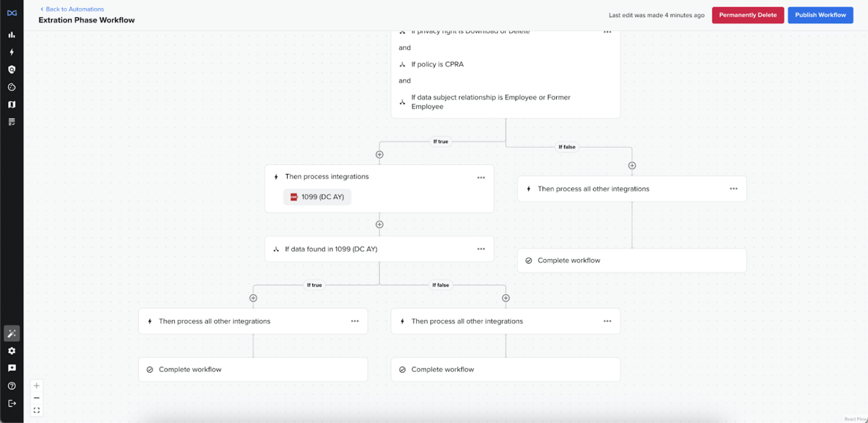
Task: Click the 'If false' branch label
Action: [567, 147]
